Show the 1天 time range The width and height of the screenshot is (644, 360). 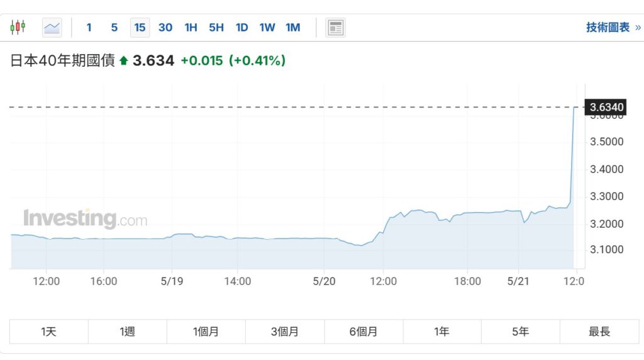click(48, 332)
